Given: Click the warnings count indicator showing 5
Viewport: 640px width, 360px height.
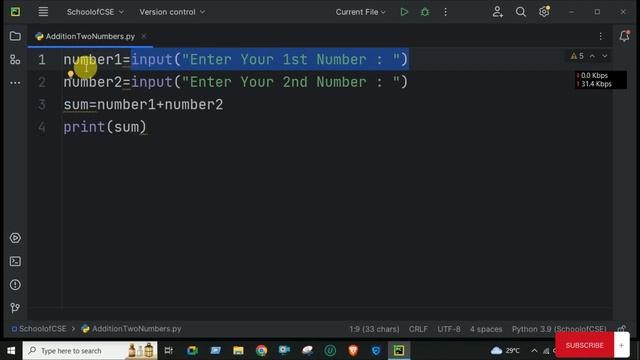Looking at the screenshot, I should pos(577,56).
